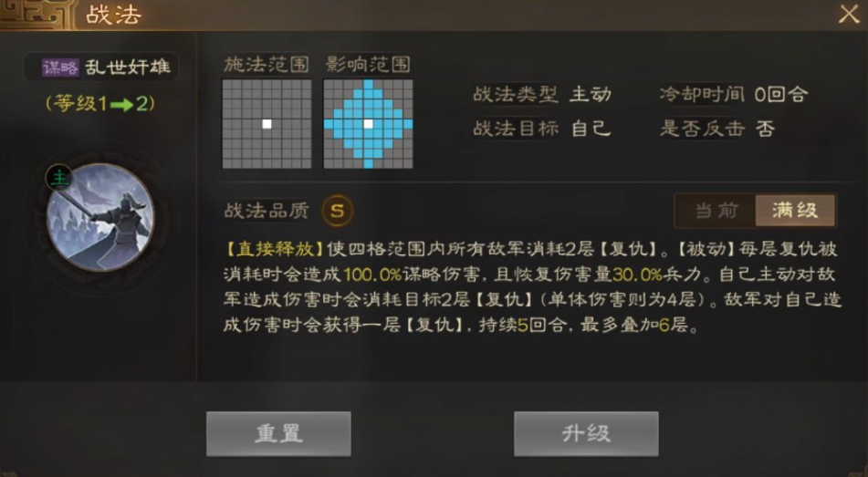This screenshot has height=477, width=868.
Task: Click the 谋略 purple type tag
Action: pos(60,67)
